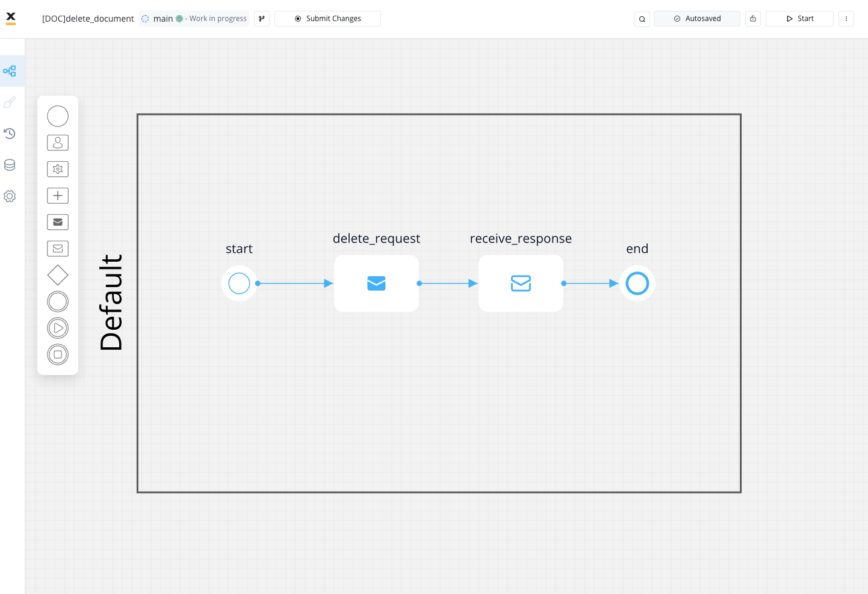Select the user task palette item

coord(58,143)
